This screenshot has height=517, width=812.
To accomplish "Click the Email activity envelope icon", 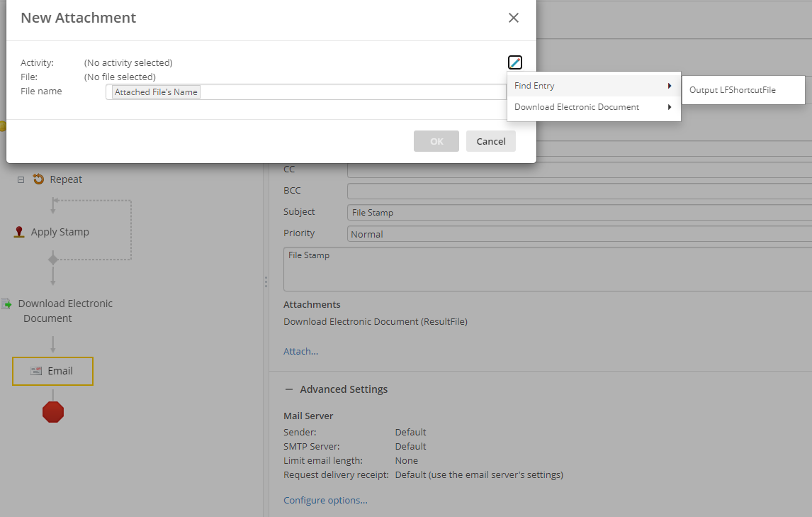I will [x=36, y=371].
